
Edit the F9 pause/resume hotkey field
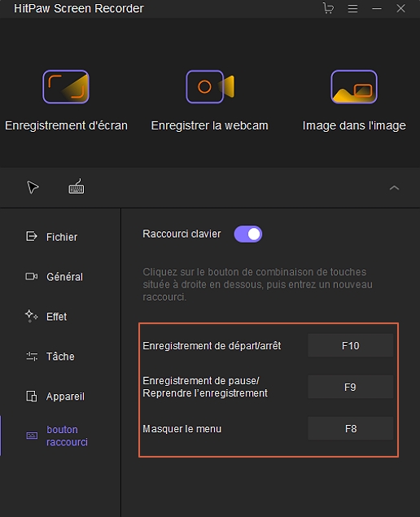coord(351,387)
